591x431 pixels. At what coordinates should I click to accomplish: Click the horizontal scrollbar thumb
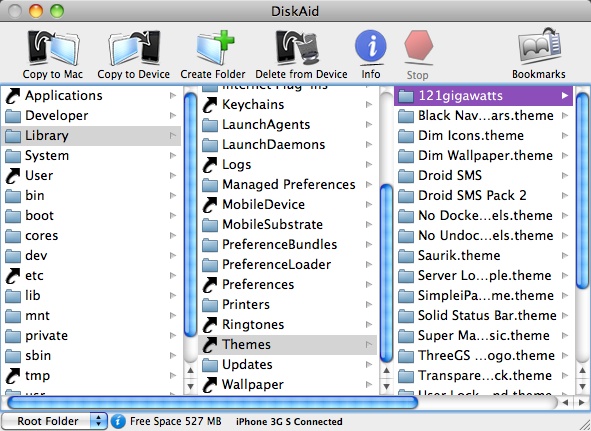coord(212,403)
